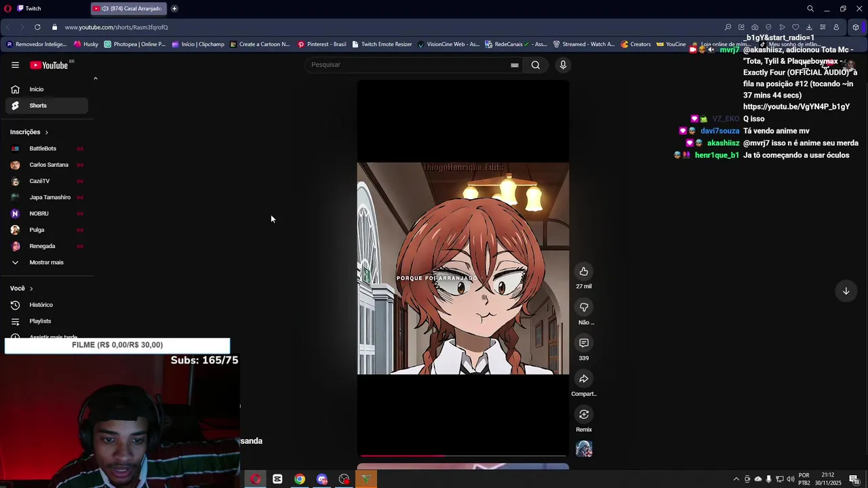
Task: Open the browser profile account icon
Action: click(x=836, y=27)
